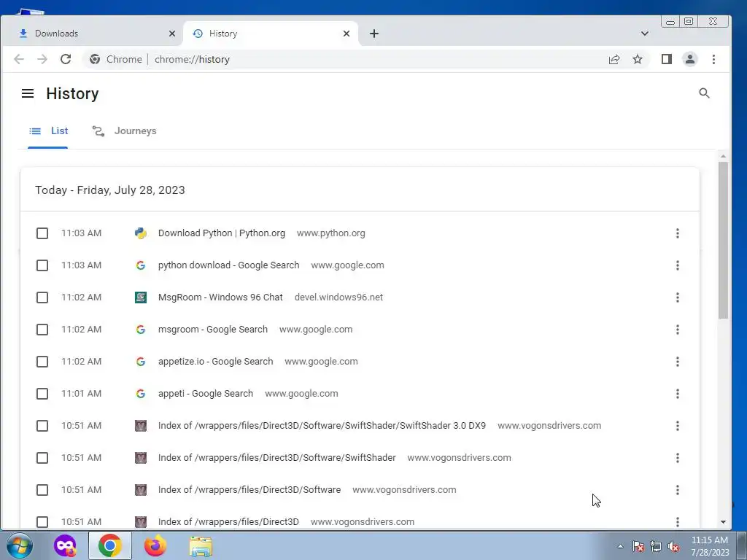Select the History browser tab

[x=271, y=34]
